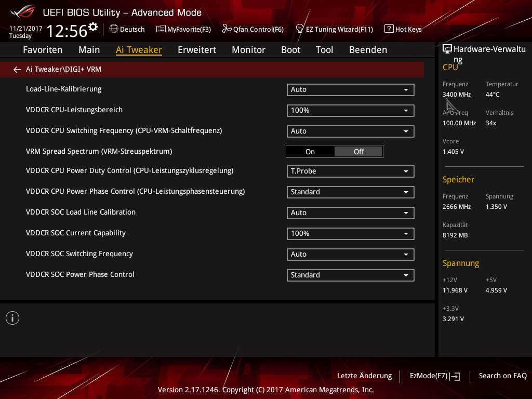Viewport: 532px width, 399px height.
Task: Open Qfan Control fan icon
Action: click(x=227, y=29)
